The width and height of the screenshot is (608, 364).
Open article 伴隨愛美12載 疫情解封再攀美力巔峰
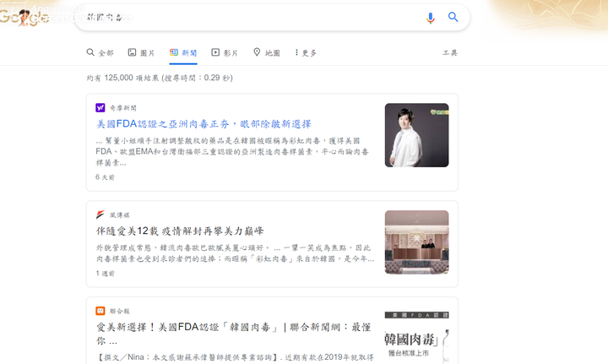(180, 231)
